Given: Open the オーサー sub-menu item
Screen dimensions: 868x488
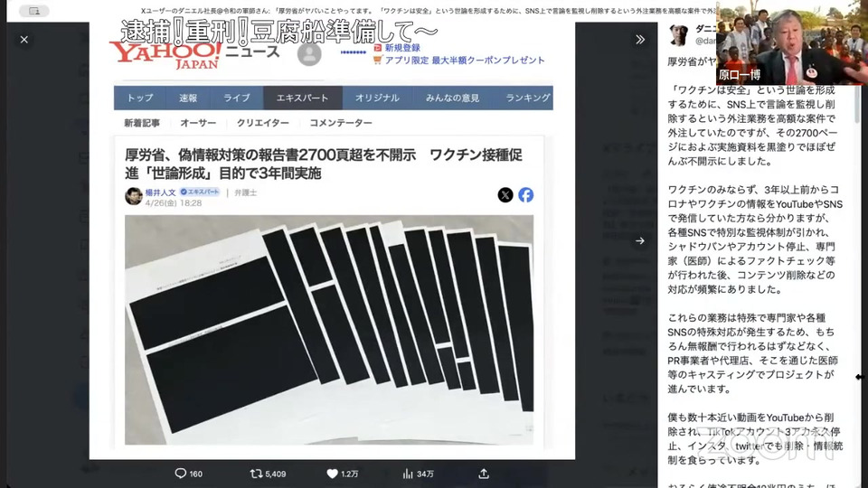Looking at the screenshot, I should pos(198,123).
